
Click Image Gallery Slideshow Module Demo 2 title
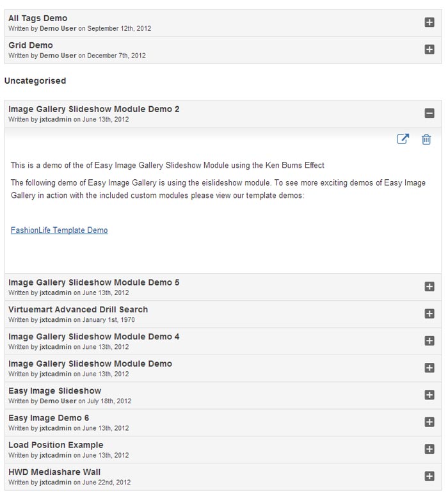tap(94, 109)
